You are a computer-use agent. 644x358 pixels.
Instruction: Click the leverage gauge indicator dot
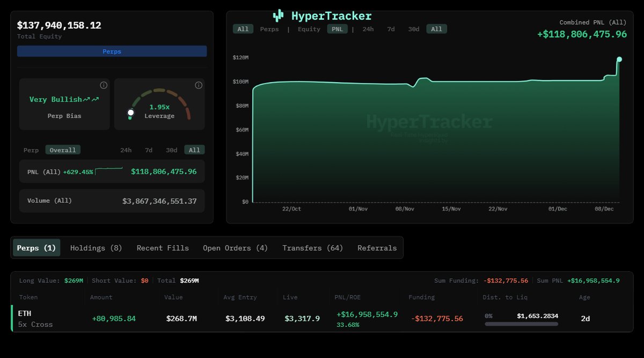[130, 113]
